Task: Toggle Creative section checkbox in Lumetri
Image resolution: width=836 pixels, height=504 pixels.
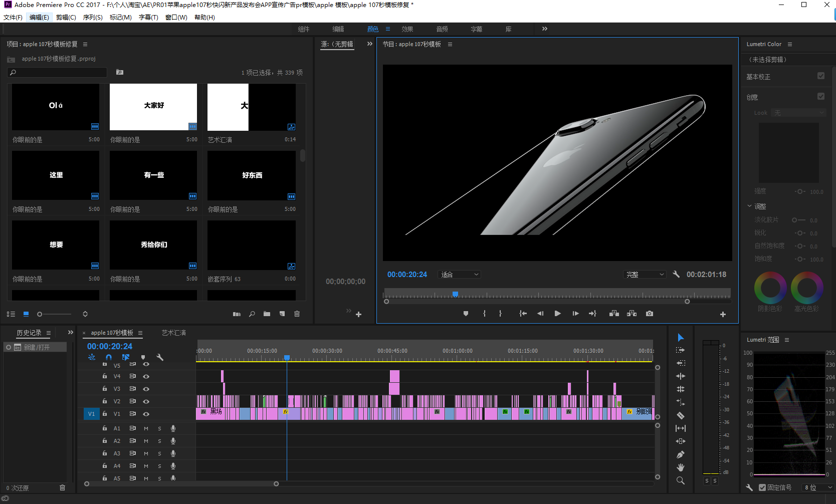Action: pyautogui.click(x=821, y=96)
